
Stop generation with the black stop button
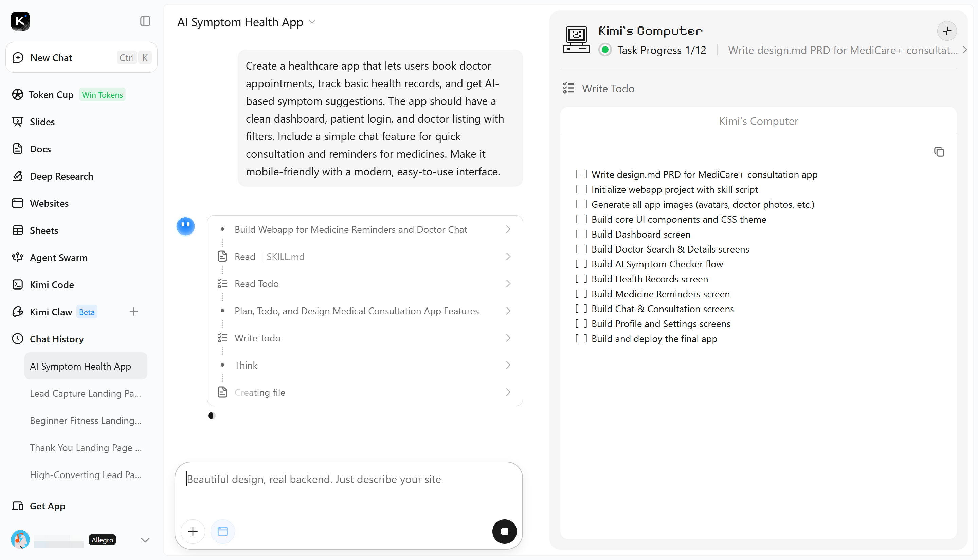pos(504,531)
